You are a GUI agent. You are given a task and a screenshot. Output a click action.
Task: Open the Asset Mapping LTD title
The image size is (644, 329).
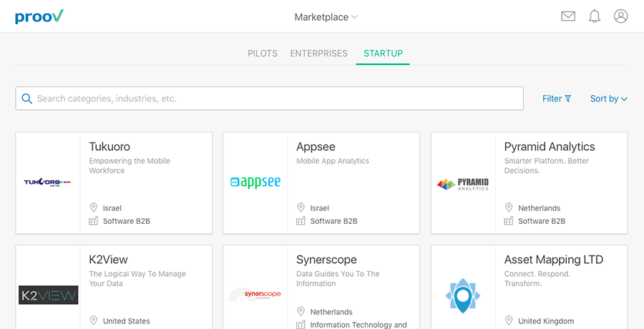pyautogui.click(x=554, y=260)
